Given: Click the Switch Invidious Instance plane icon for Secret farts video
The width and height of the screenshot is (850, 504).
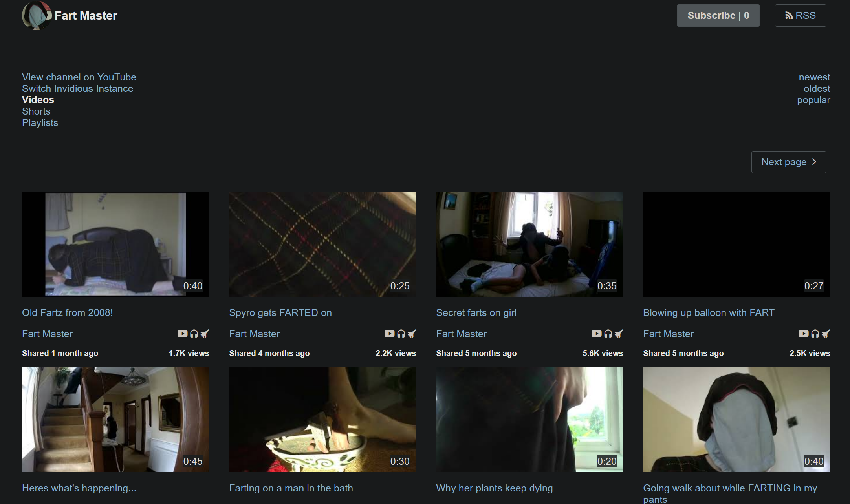Looking at the screenshot, I should [x=619, y=334].
